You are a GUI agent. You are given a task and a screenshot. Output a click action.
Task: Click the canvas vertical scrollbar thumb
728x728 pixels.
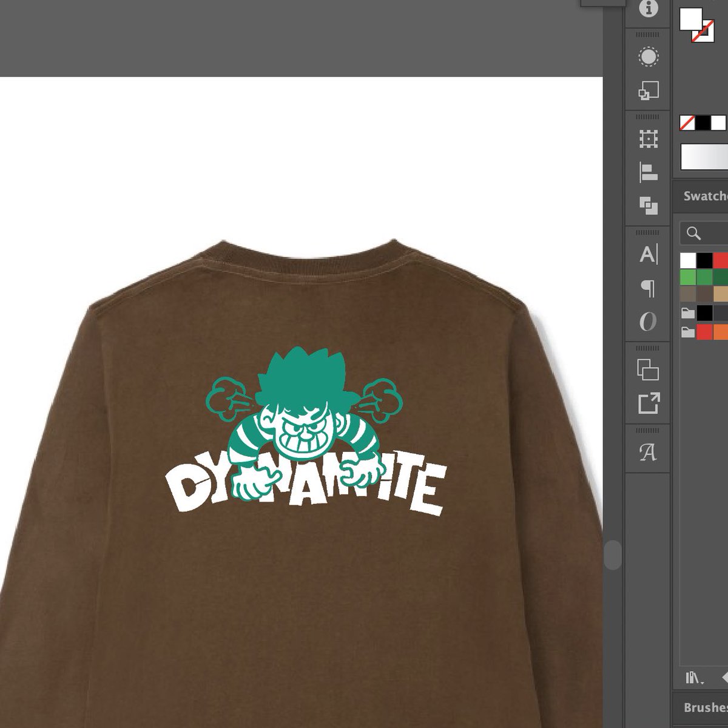[613, 554]
